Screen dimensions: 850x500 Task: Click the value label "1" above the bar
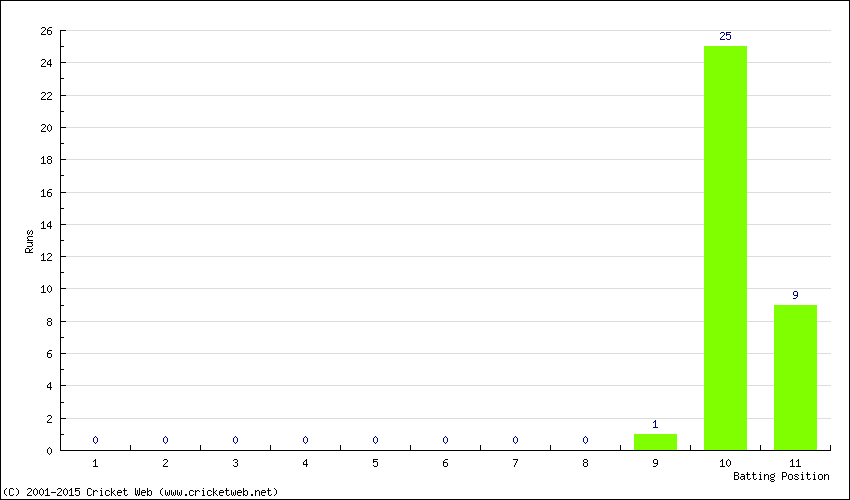(655, 424)
